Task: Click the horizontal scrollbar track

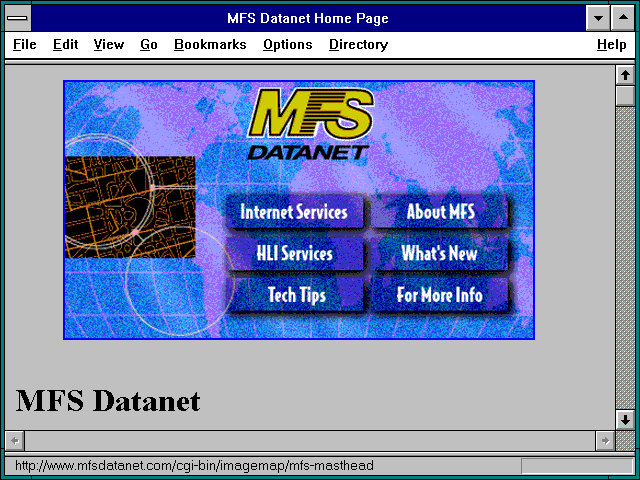Action: click(x=310, y=440)
